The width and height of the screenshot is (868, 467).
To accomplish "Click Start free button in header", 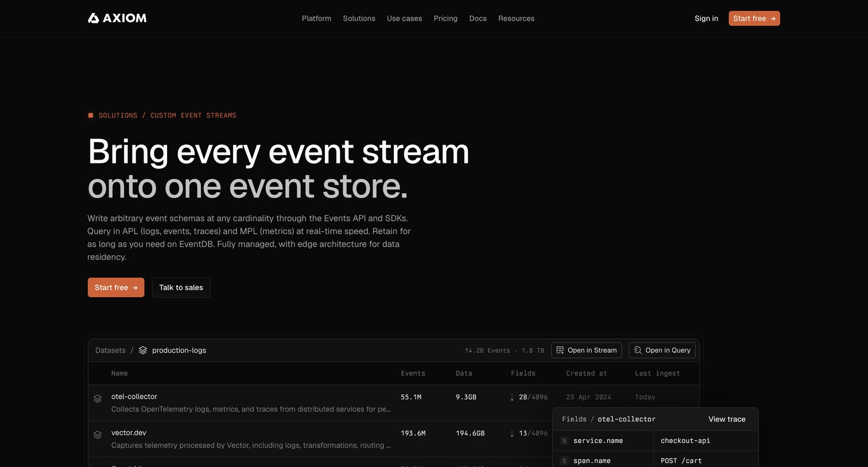I will point(754,18).
